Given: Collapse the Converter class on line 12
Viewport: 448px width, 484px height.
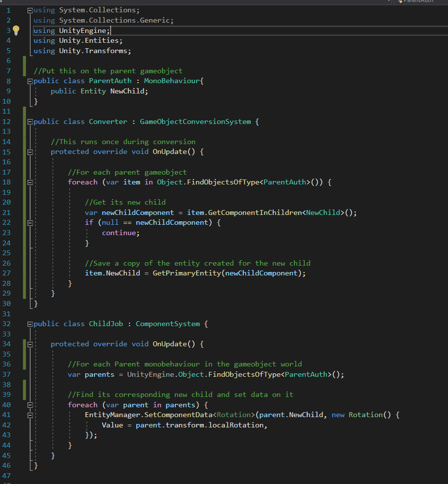Looking at the screenshot, I should (29, 121).
